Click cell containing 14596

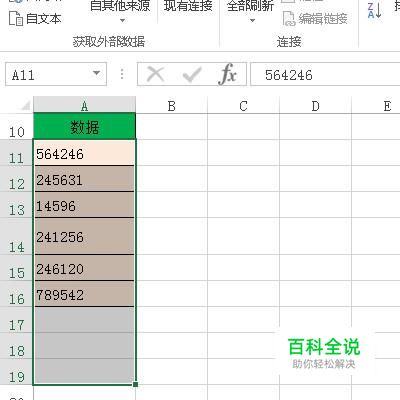point(85,205)
